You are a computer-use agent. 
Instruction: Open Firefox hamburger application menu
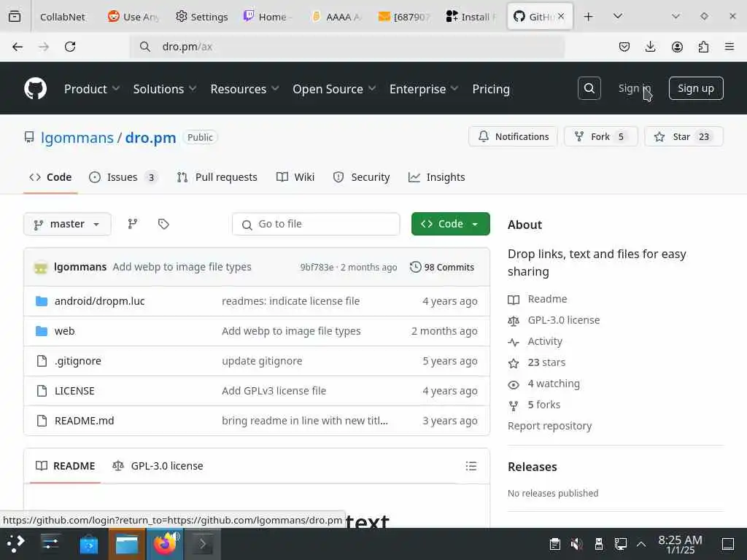pos(729,47)
